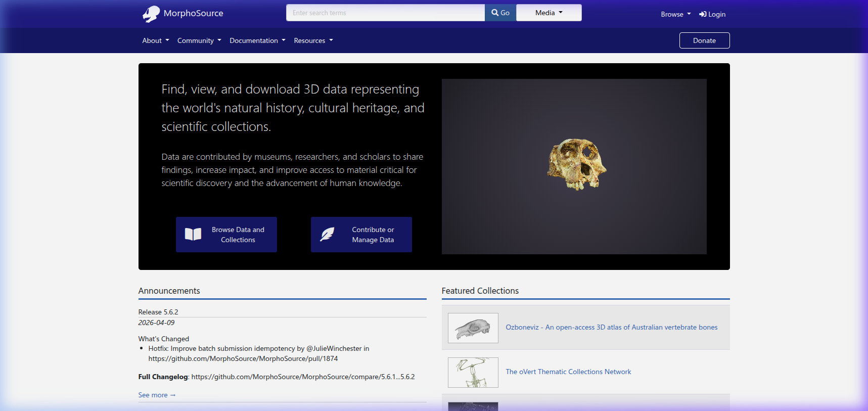Run search with the Go button
868x411 pixels.
coord(500,13)
